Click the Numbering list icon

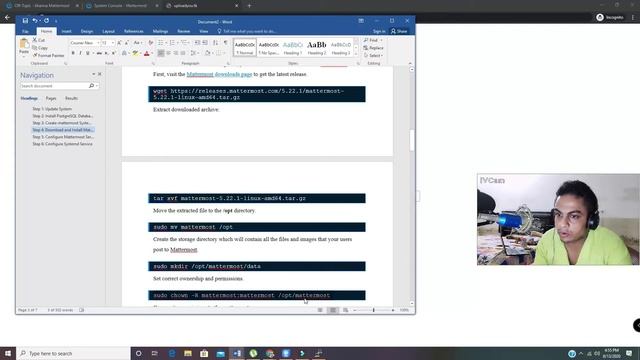[x=172, y=43]
